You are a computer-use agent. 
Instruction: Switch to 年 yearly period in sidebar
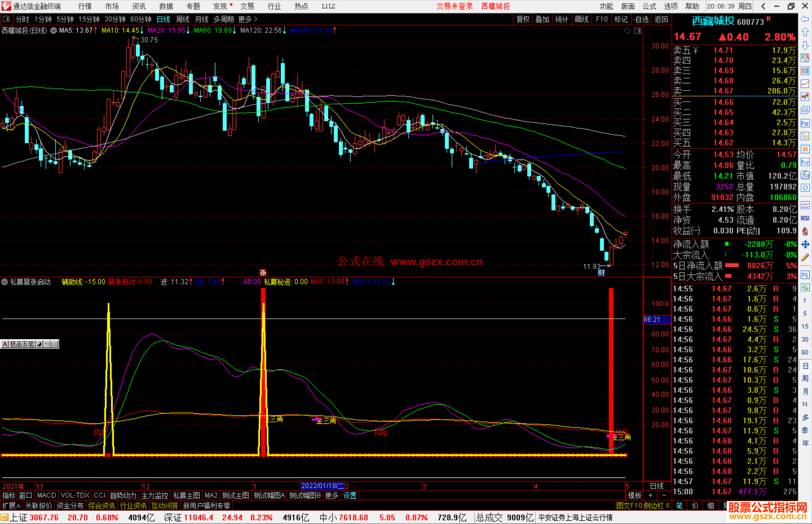(x=805, y=443)
